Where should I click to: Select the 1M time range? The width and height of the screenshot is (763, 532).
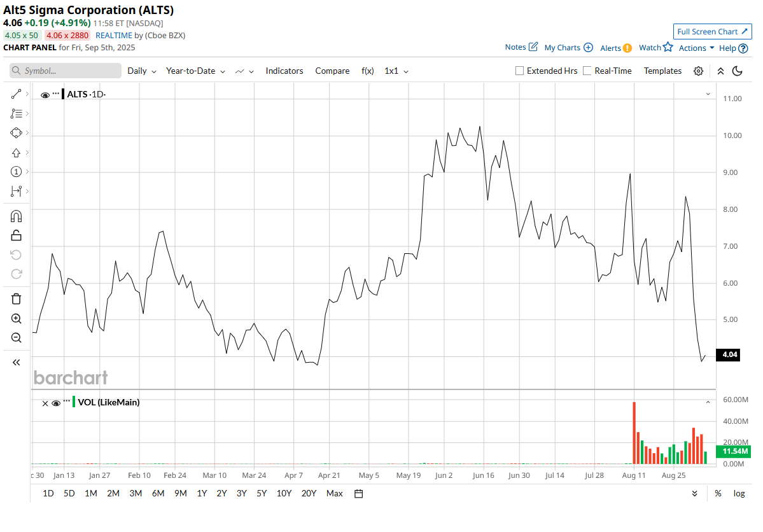coord(91,494)
